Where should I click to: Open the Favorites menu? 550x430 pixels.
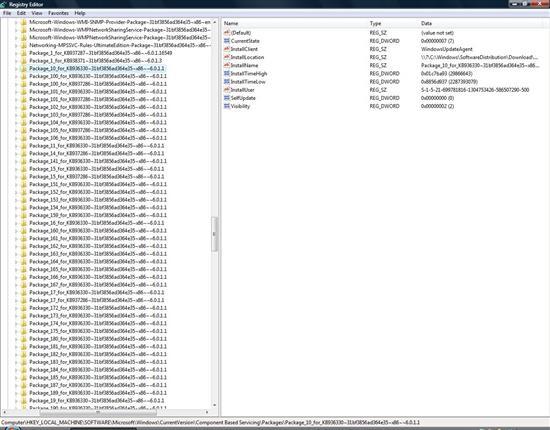coord(58,13)
